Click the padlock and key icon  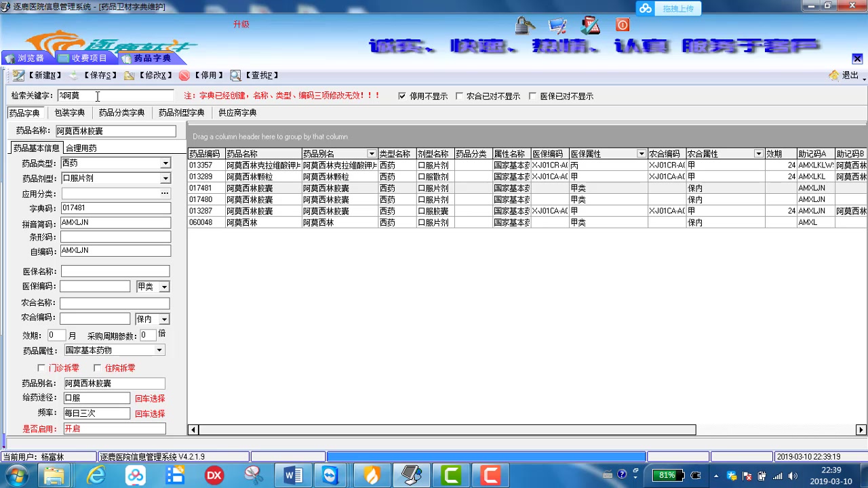524,25
